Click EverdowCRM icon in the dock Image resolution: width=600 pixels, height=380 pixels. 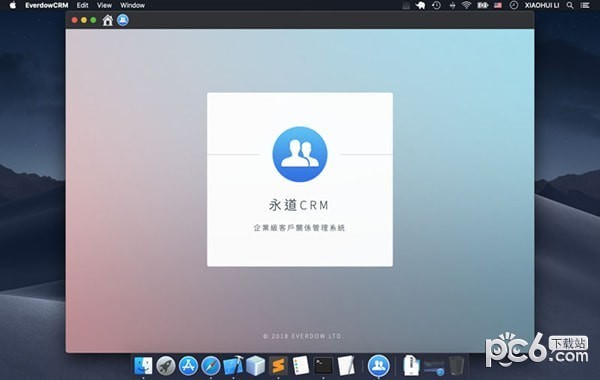(x=378, y=366)
